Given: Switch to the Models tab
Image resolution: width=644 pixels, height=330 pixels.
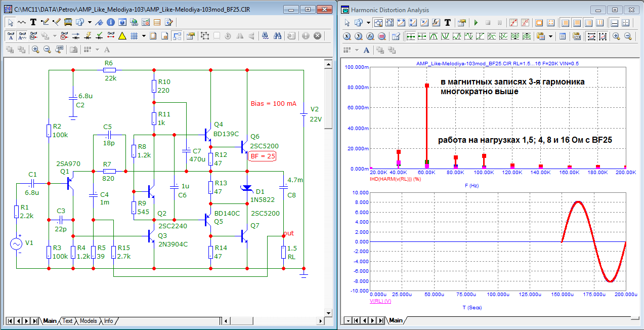Looking at the screenshot, I should [88, 321].
